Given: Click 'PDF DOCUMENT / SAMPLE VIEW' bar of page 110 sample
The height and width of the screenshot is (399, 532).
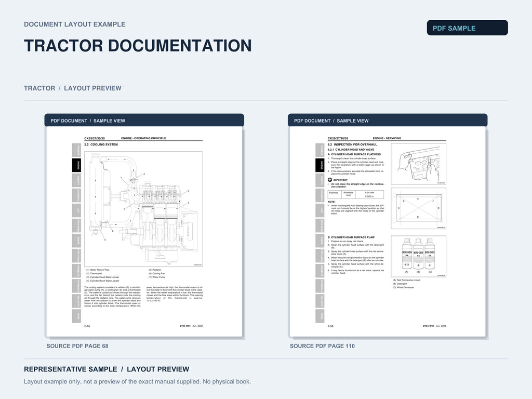Looking at the screenshot, I should [x=388, y=121].
